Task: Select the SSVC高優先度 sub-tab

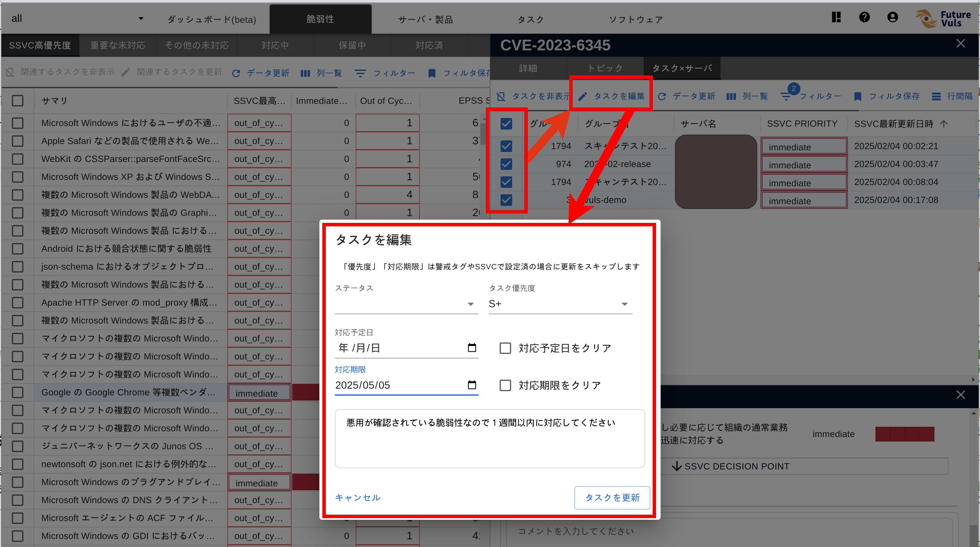Action: pos(40,45)
